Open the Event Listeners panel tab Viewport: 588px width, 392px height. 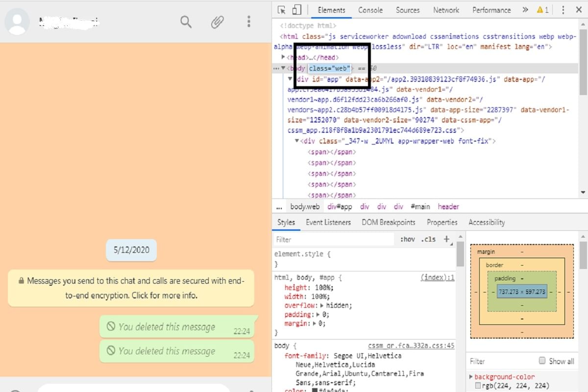328,222
